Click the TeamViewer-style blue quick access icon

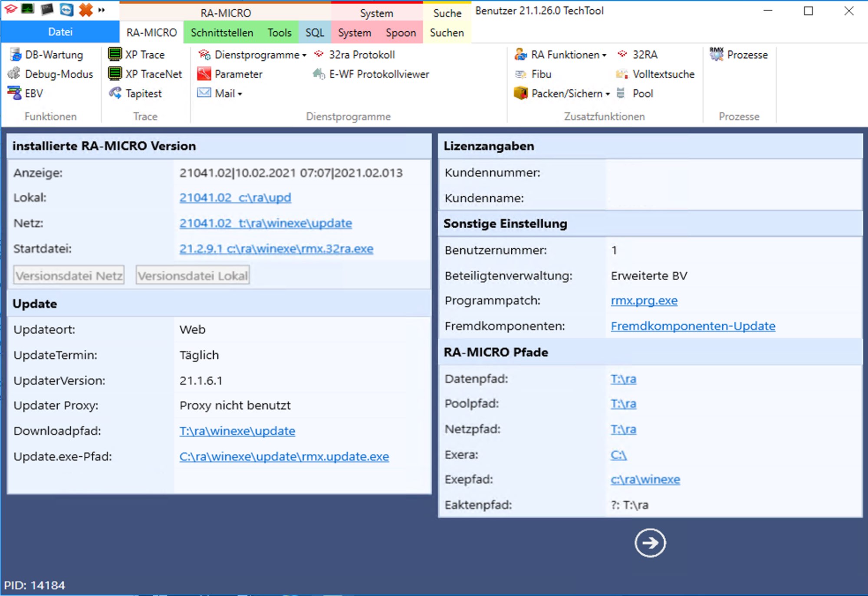[x=66, y=9]
